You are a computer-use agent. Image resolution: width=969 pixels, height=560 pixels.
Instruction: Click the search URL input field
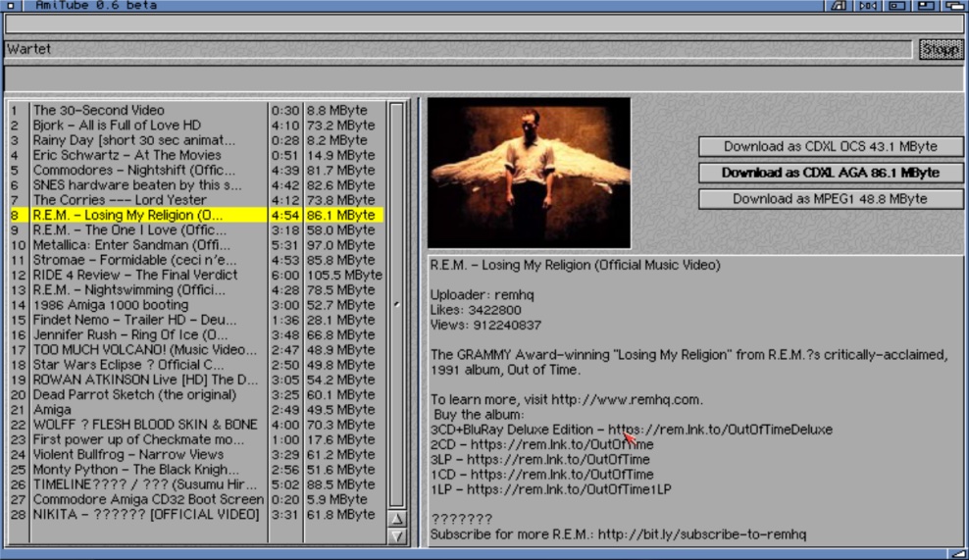[x=484, y=25]
